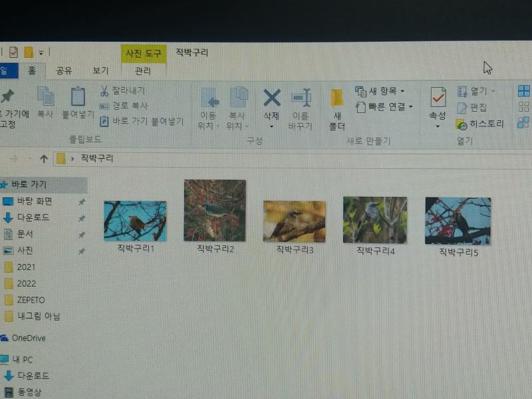Viewport: 532px width, 399px height.
Task: Click the Paste (붙여넣기) clipboard icon
Action: pyautogui.click(x=78, y=96)
